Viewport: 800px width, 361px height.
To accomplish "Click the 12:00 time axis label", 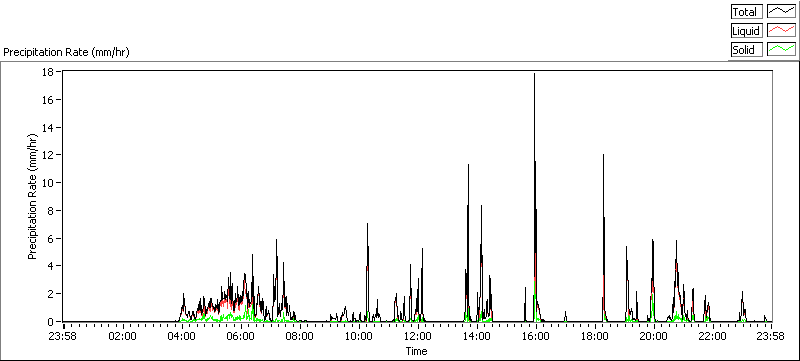I will click(x=418, y=336).
